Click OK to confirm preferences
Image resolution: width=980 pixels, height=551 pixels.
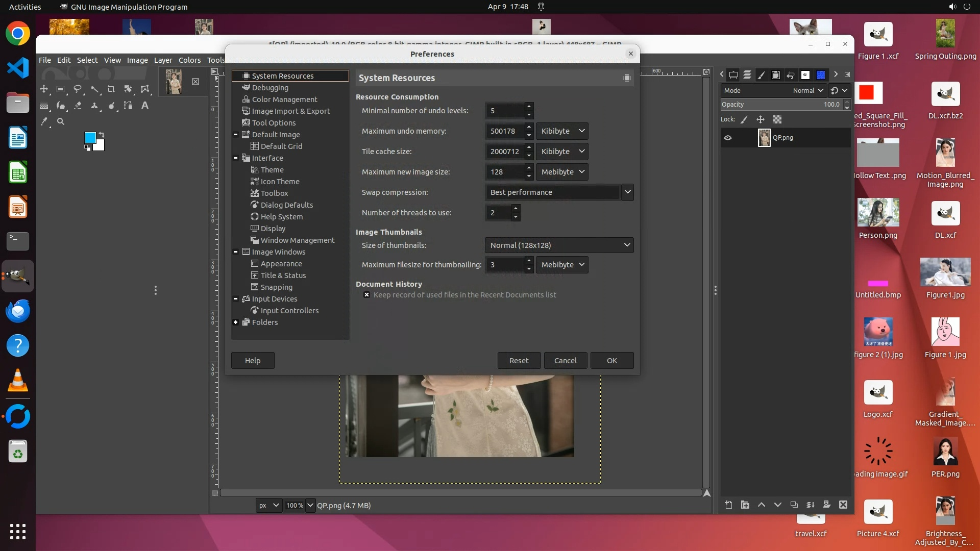(611, 361)
